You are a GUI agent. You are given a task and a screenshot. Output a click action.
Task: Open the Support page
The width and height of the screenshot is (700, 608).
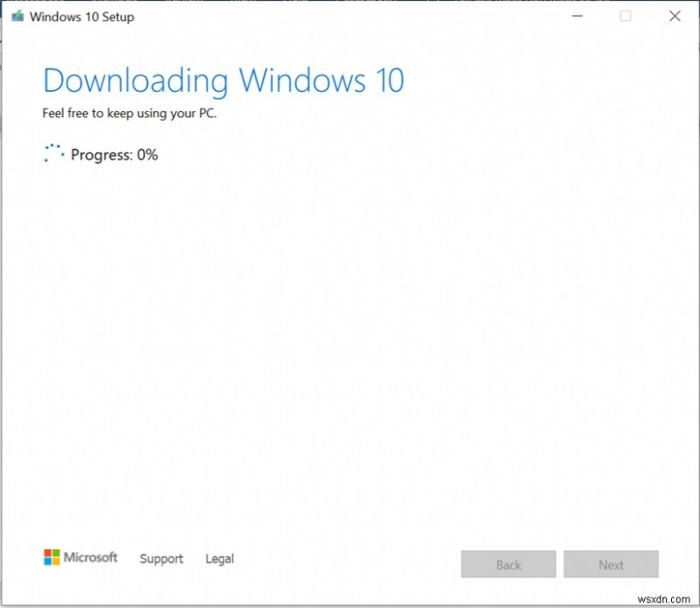tap(161, 559)
